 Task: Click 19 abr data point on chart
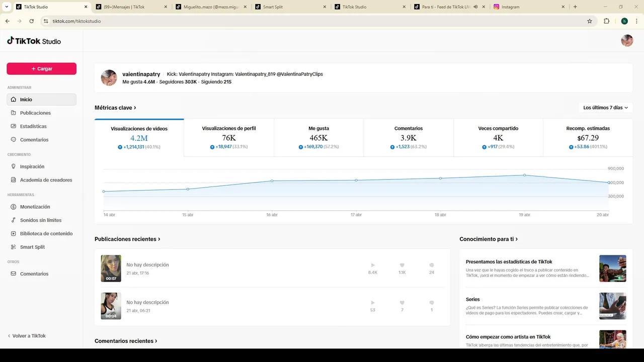pyautogui.click(x=524, y=175)
